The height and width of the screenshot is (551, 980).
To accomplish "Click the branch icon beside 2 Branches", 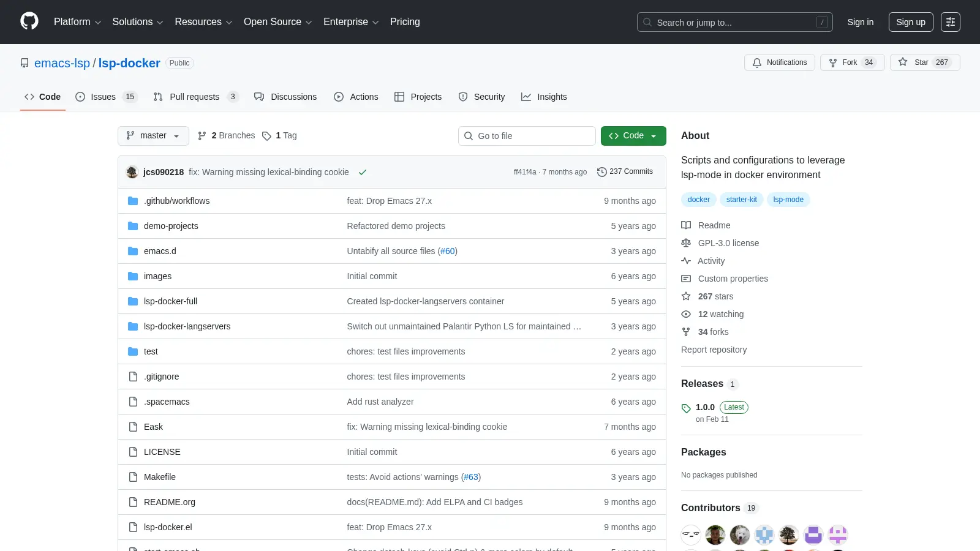I will click(202, 136).
